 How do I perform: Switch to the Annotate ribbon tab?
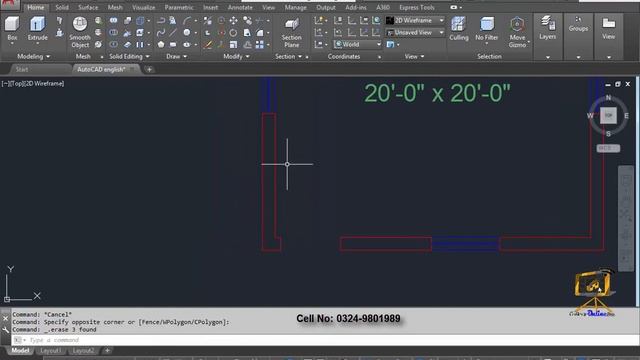point(240,7)
